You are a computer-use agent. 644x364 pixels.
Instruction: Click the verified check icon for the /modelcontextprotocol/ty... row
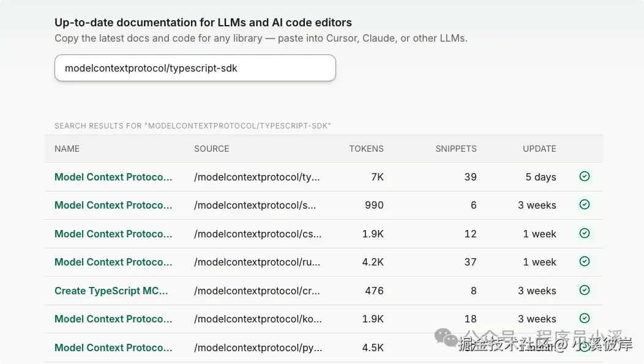point(585,177)
